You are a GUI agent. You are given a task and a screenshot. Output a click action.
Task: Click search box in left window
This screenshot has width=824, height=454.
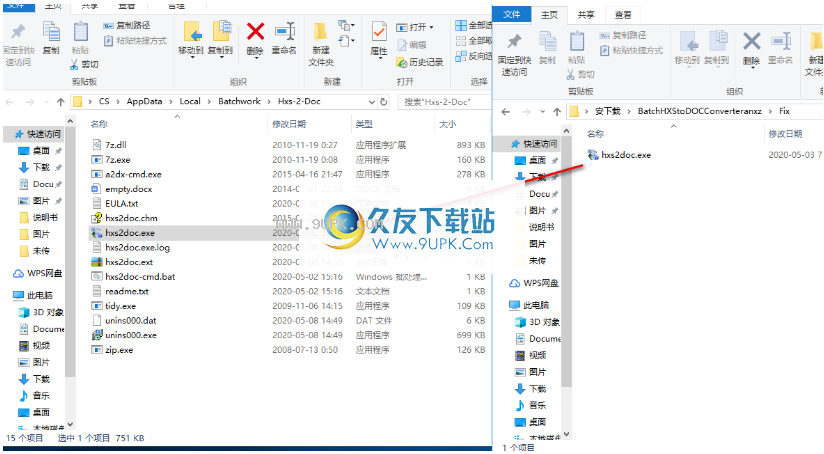[444, 102]
